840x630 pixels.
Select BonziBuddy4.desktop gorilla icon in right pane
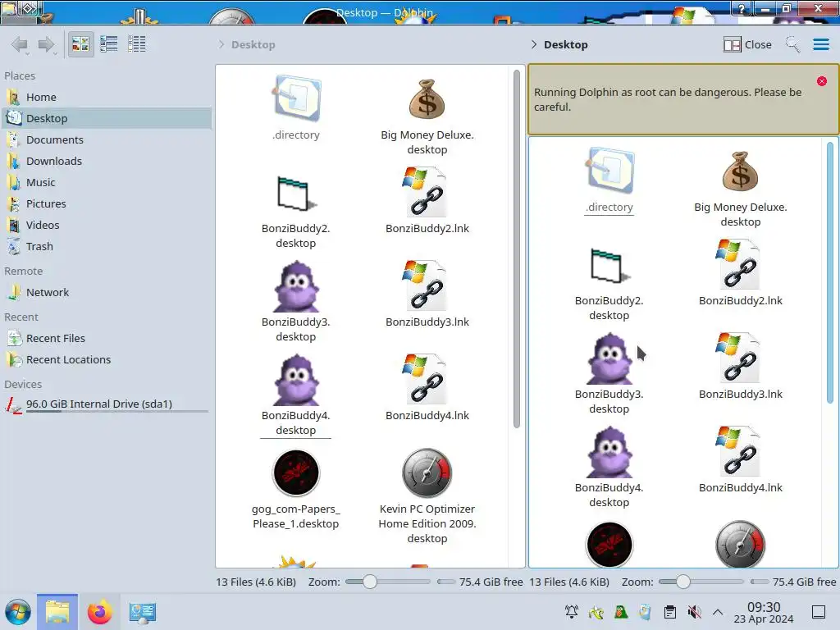(x=609, y=452)
